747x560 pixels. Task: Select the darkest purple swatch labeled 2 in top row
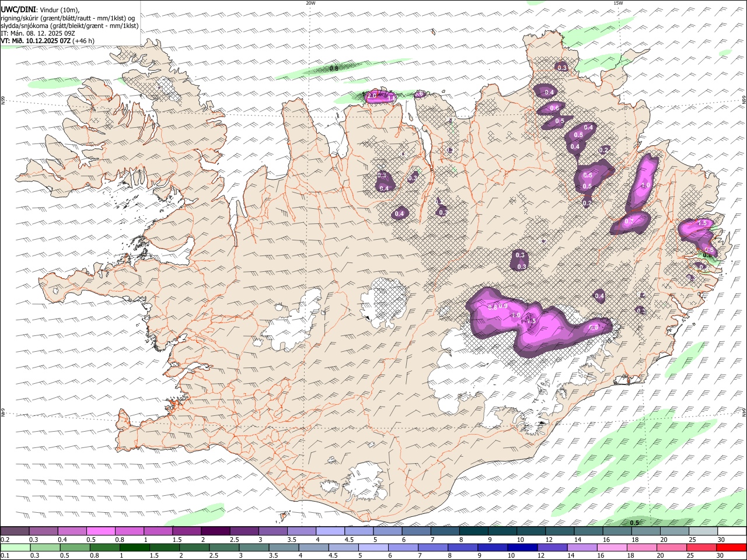(215, 531)
